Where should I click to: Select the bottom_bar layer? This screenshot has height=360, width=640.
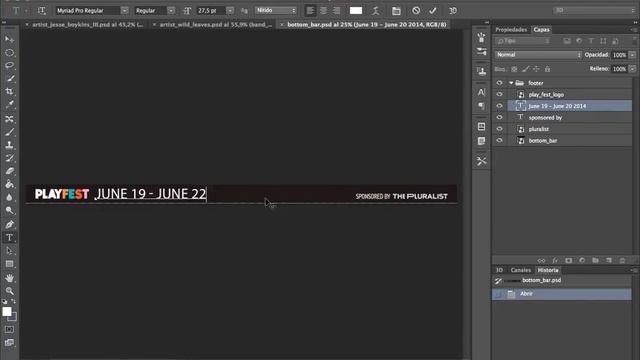click(x=569, y=140)
